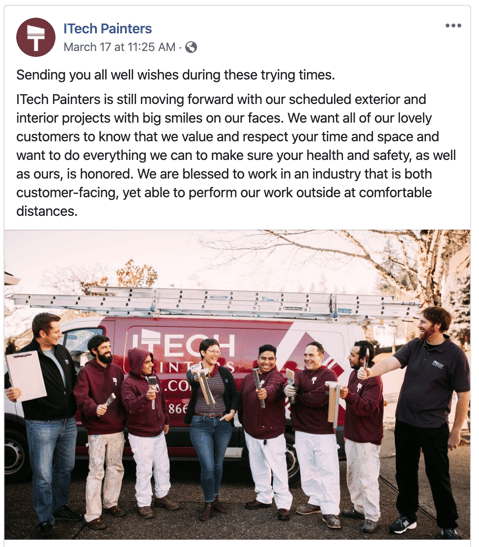479x547 pixels.
Task: Click the text 'customer-facing' in the post
Action: (67, 193)
